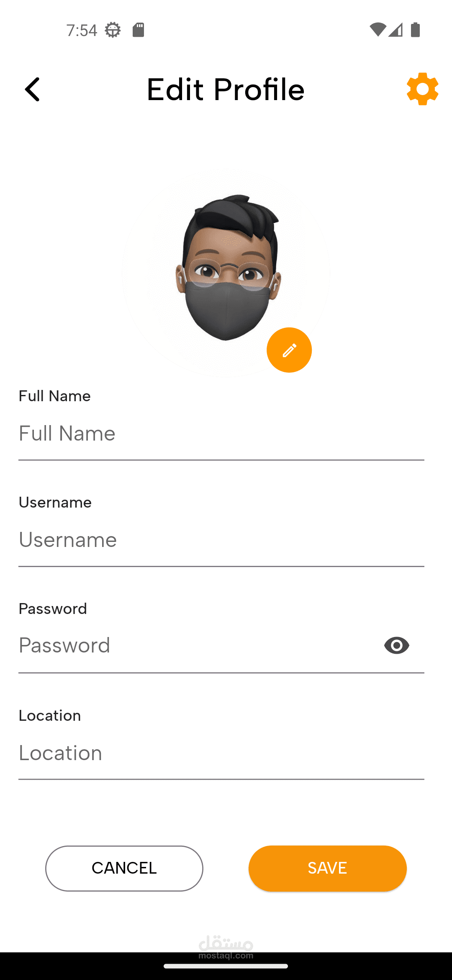Focus the Username input field

coord(221,540)
